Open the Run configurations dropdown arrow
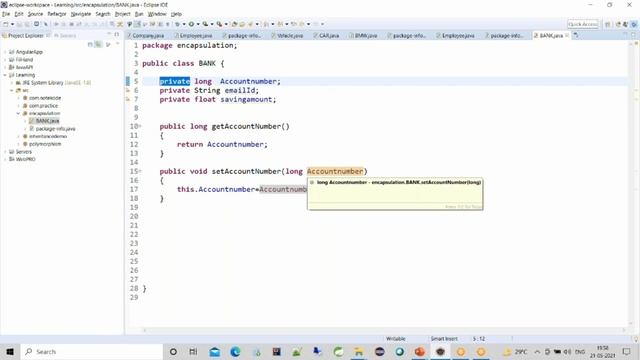 point(198,24)
